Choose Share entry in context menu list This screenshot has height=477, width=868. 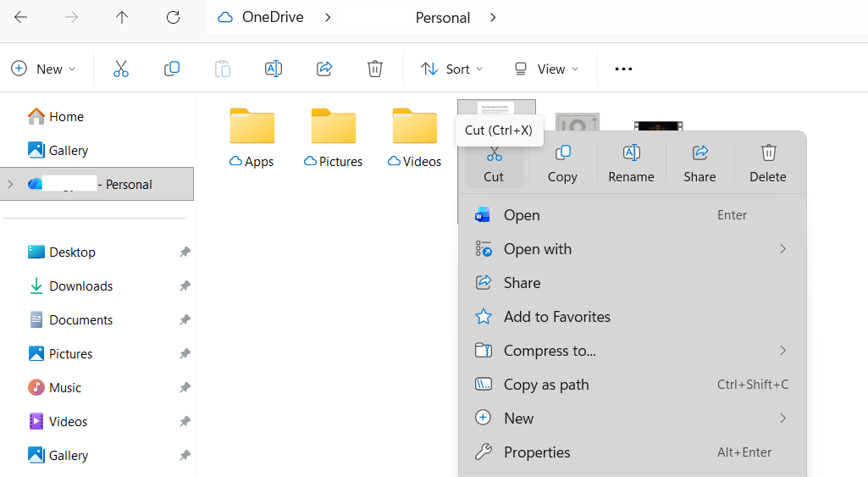633,282
